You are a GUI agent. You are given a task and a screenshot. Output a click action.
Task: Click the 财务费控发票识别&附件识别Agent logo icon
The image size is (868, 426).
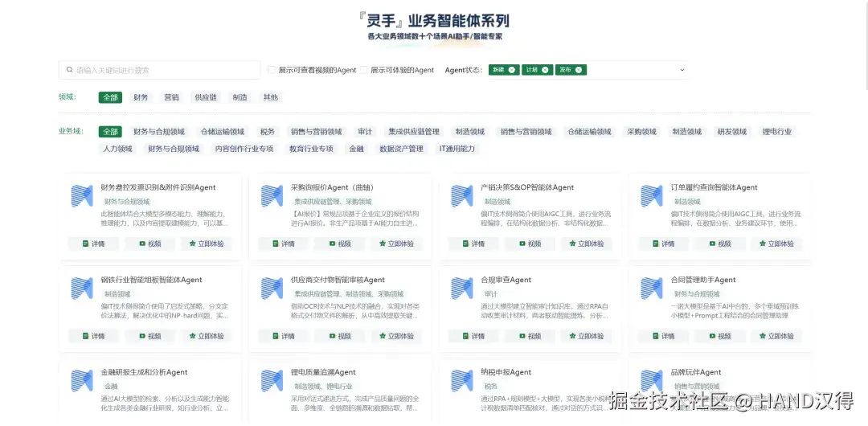(x=82, y=196)
